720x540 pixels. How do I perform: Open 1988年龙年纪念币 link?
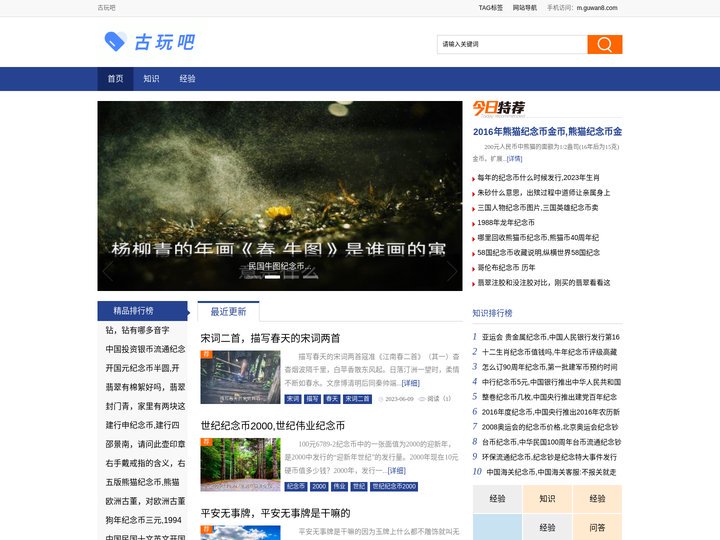tap(506, 223)
